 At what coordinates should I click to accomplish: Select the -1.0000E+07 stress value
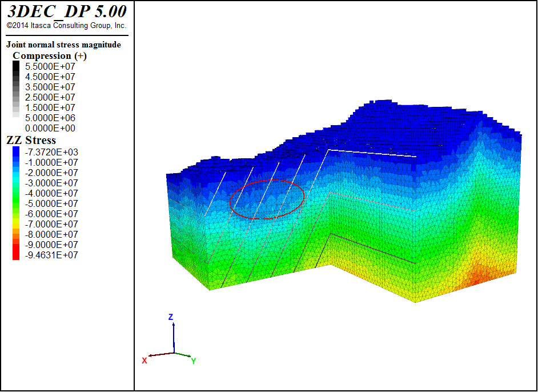point(51,162)
